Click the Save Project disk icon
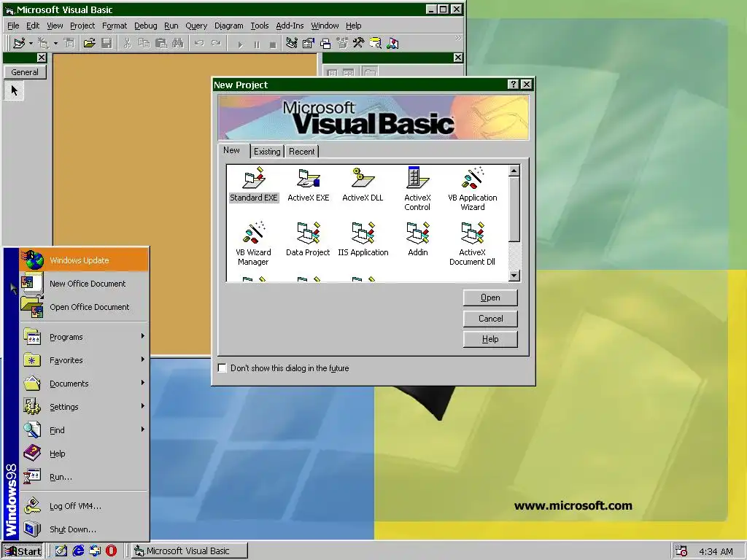Image resolution: width=747 pixels, height=560 pixels. pyautogui.click(x=107, y=43)
